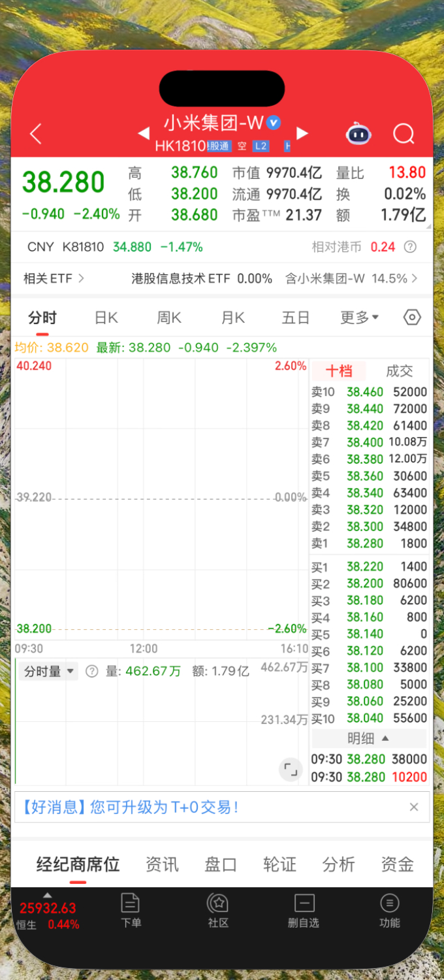Open 社区 community icon

[217, 910]
